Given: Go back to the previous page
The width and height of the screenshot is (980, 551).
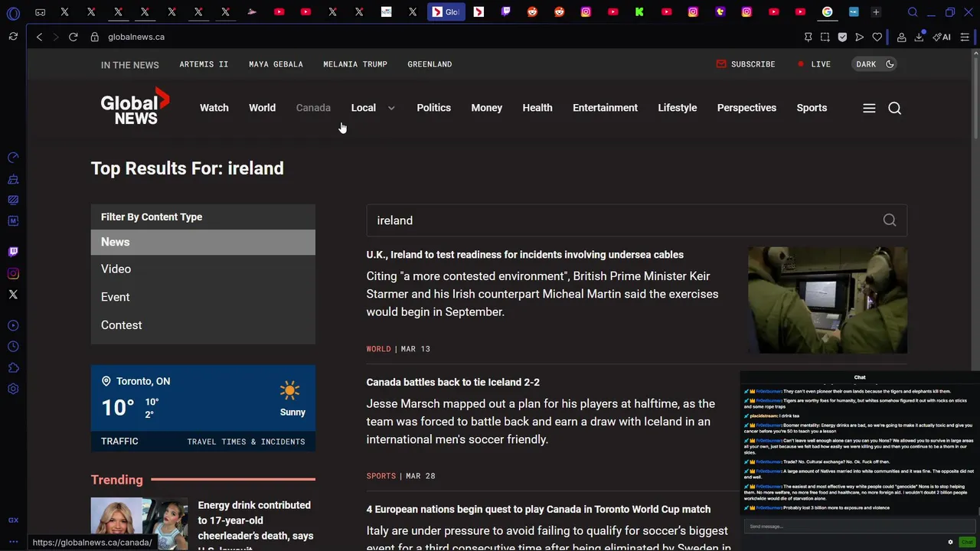Looking at the screenshot, I should (x=39, y=37).
